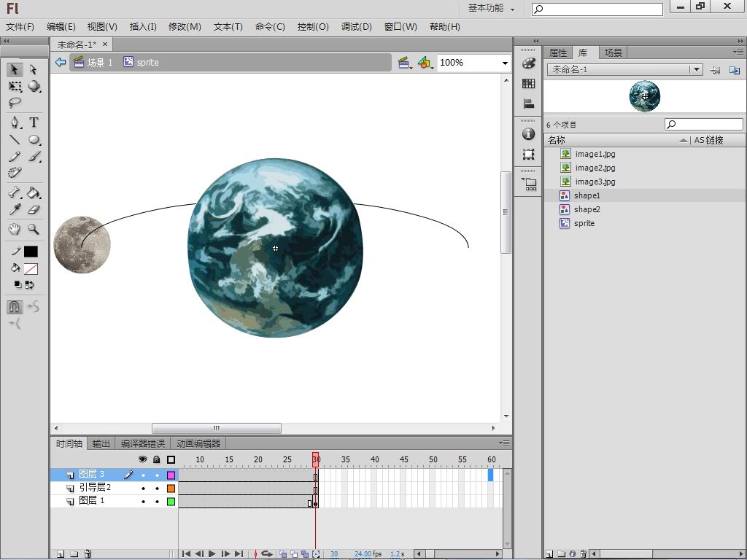Viewport: 747px width, 560px height.
Task: Select the Text tool
Action: [x=34, y=122]
